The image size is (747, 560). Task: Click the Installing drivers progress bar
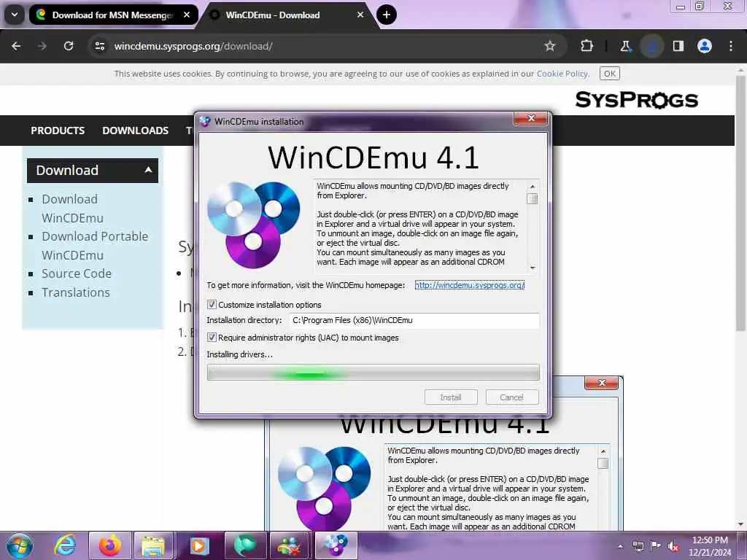pyautogui.click(x=373, y=373)
